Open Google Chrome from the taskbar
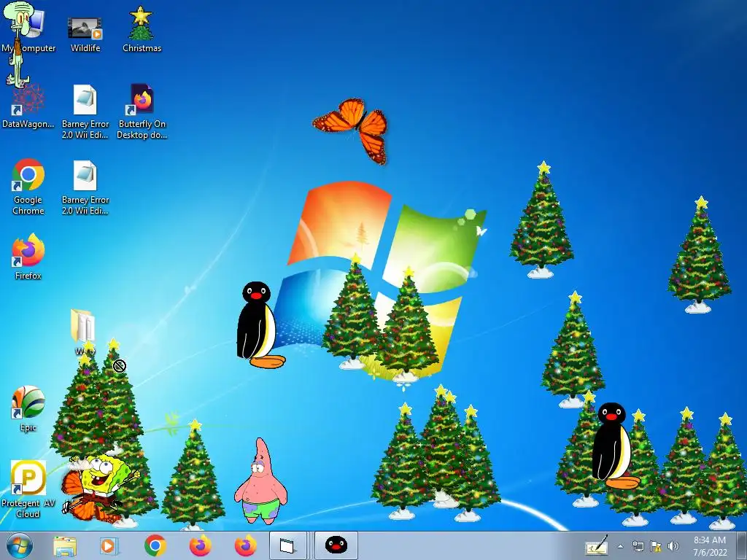 tap(155, 545)
